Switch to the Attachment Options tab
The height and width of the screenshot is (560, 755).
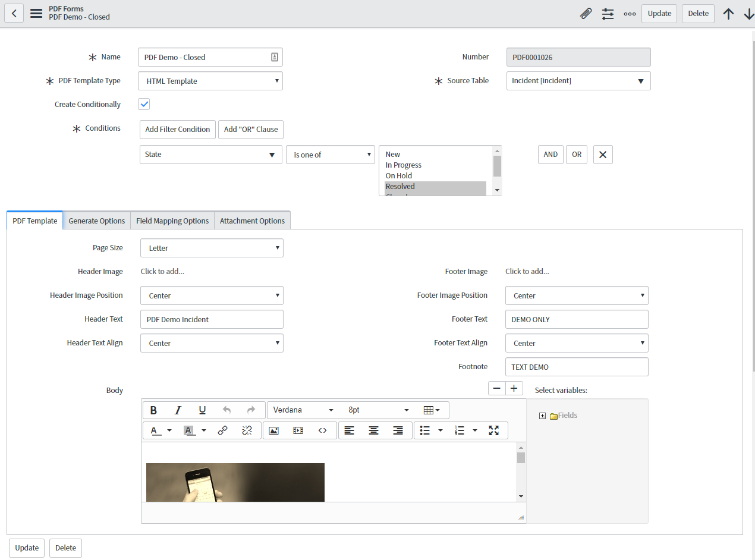click(x=252, y=220)
